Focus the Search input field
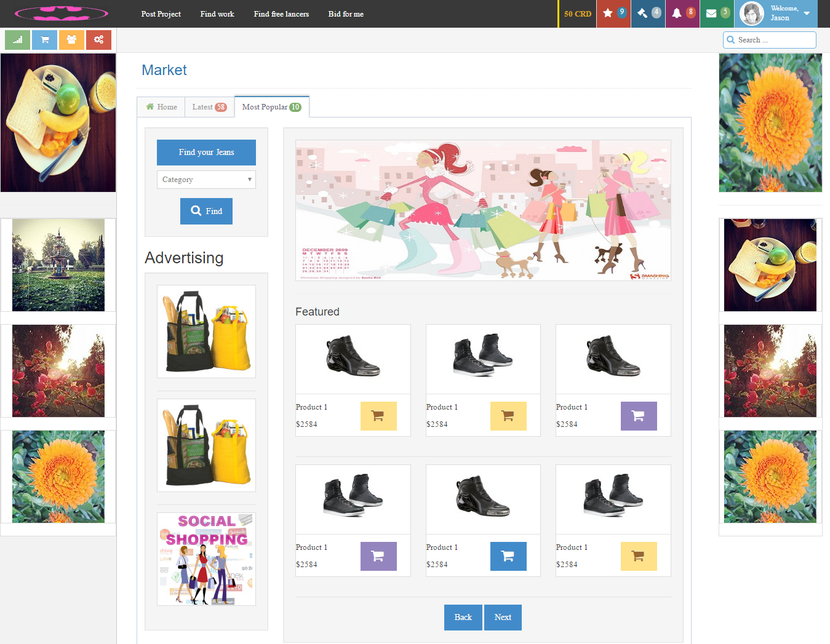The image size is (830, 644). pos(770,40)
